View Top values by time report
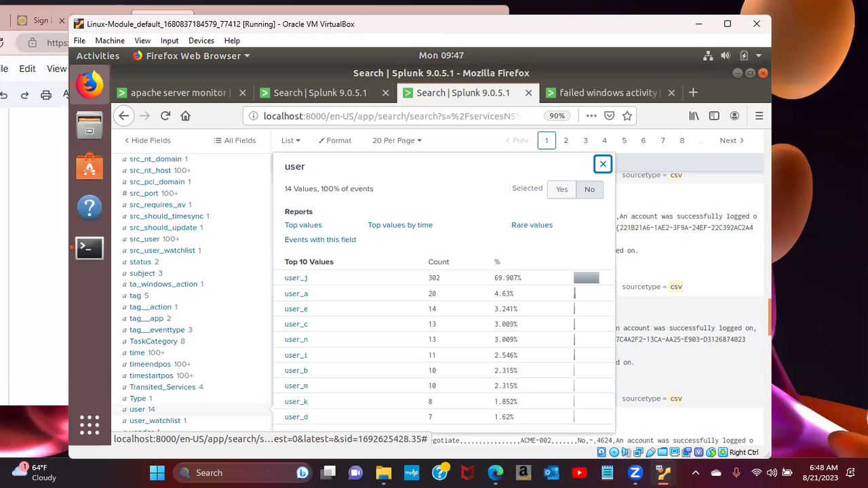 [x=400, y=224]
